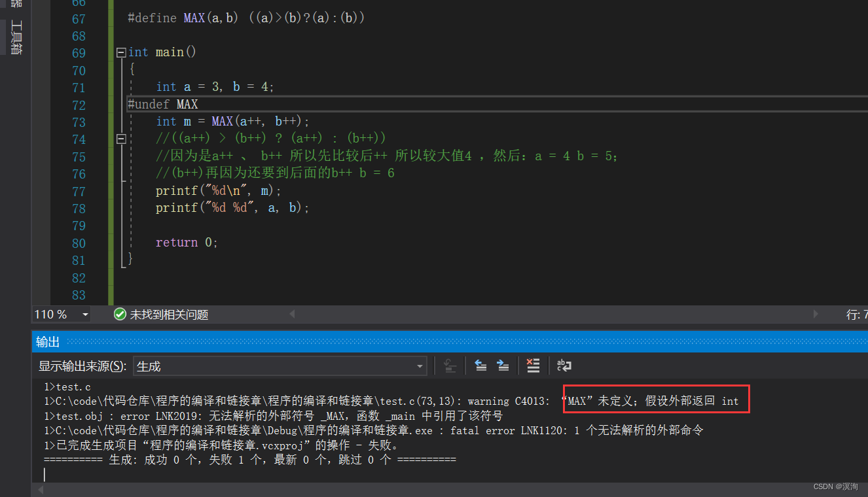The image size is (868, 497).
Task: Click the dropdown arrow of output source combo
Action: click(x=420, y=366)
